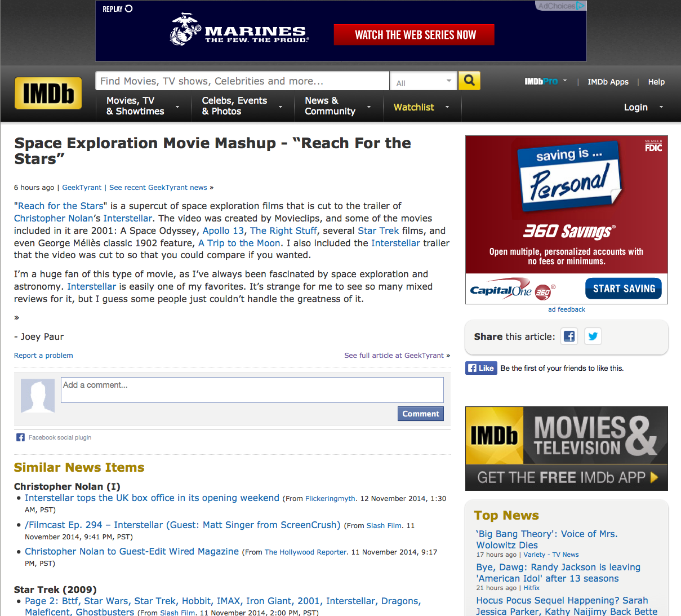681x616 pixels.
Task: Click 'Report a problem' link
Action: point(43,356)
